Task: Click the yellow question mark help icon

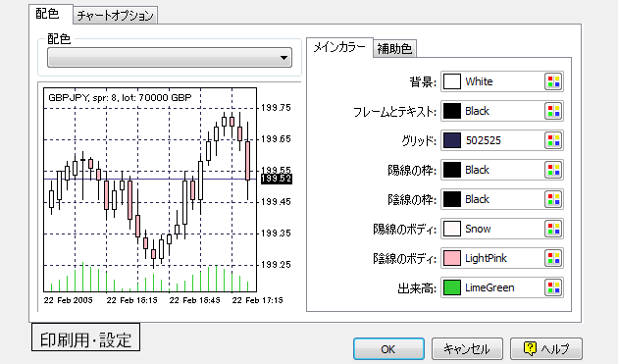Action: (530, 348)
